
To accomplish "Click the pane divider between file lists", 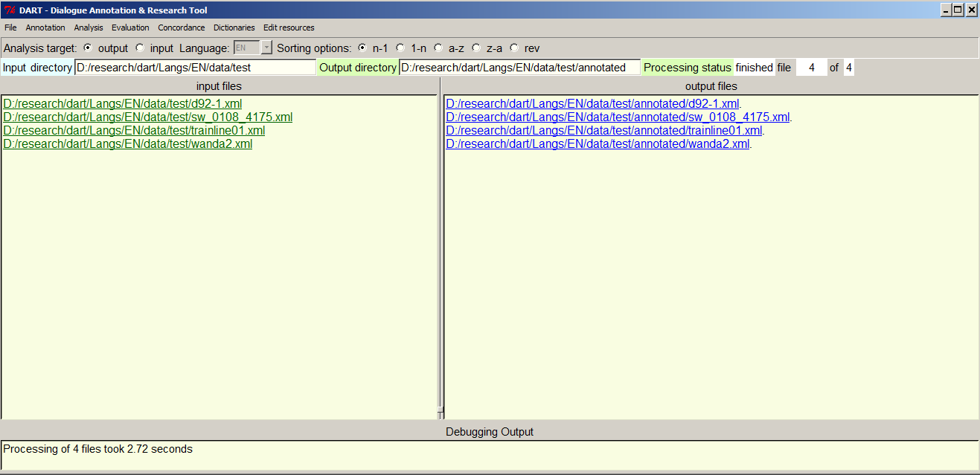I will (440, 256).
